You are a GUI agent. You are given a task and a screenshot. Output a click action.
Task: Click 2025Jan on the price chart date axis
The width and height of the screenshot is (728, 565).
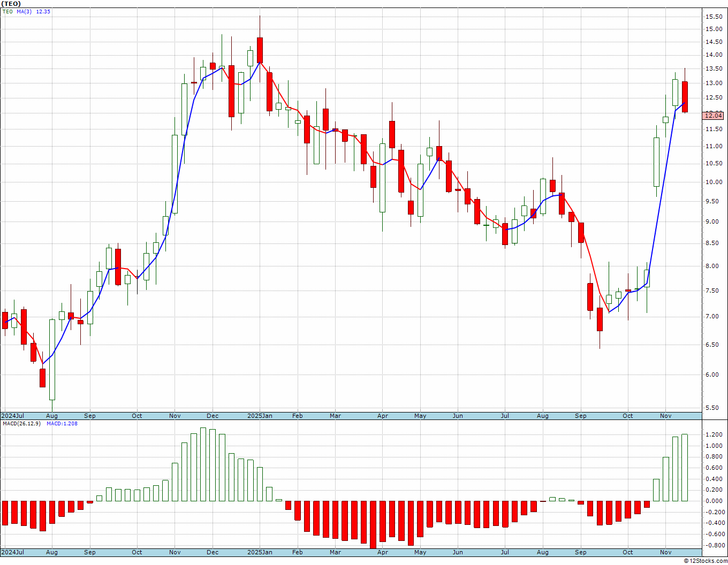[260, 416]
